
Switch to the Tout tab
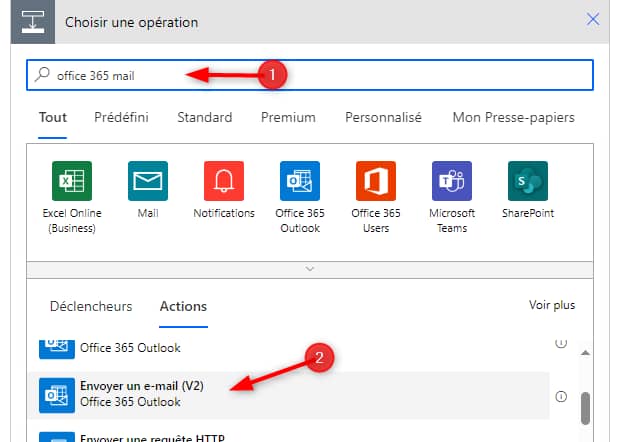pos(53,118)
